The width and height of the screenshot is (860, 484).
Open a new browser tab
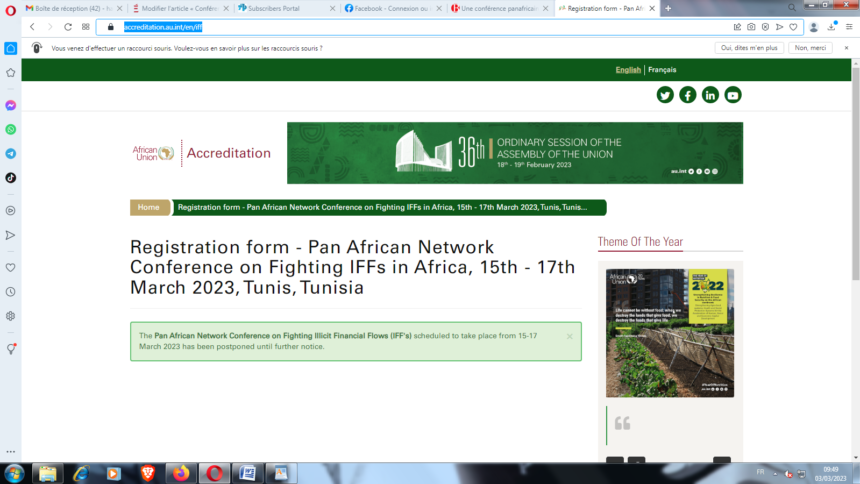click(x=668, y=8)
